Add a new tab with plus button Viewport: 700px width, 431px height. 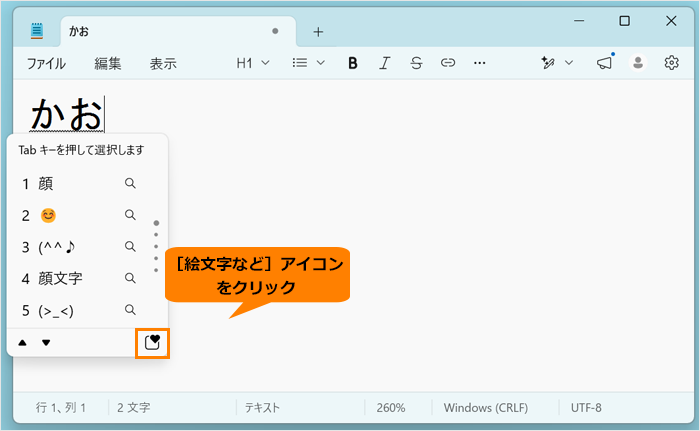(x=318, y=32)
